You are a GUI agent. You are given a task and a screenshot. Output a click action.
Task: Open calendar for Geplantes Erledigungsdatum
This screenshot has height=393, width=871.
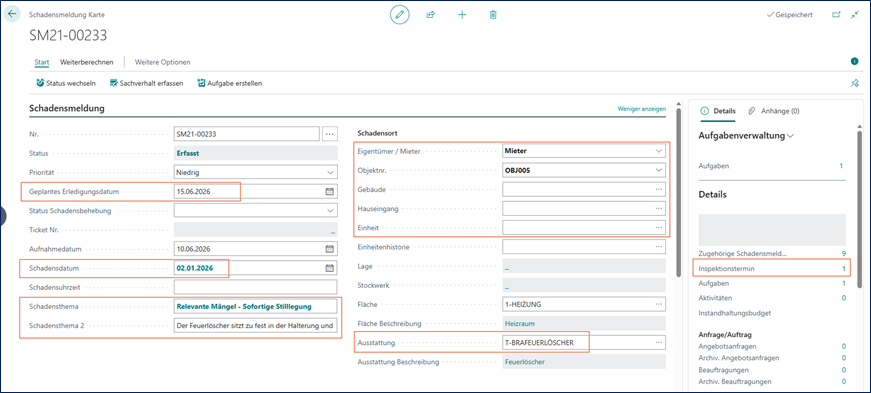(x=329, y=191)
